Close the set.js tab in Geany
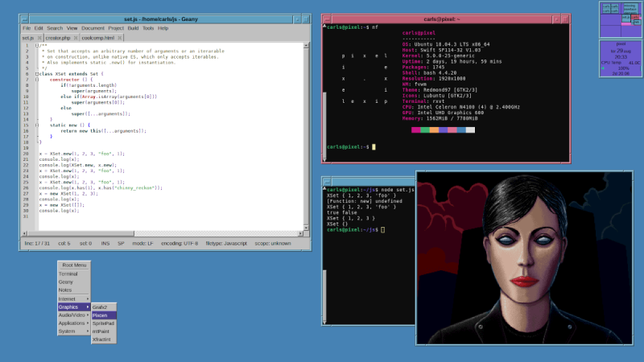 (39, 38)
